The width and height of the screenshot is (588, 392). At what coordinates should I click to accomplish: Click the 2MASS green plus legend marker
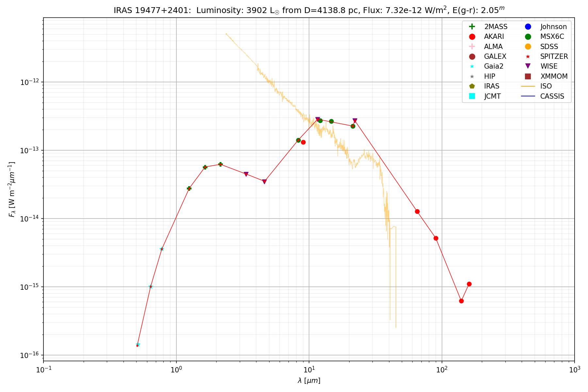472,27
